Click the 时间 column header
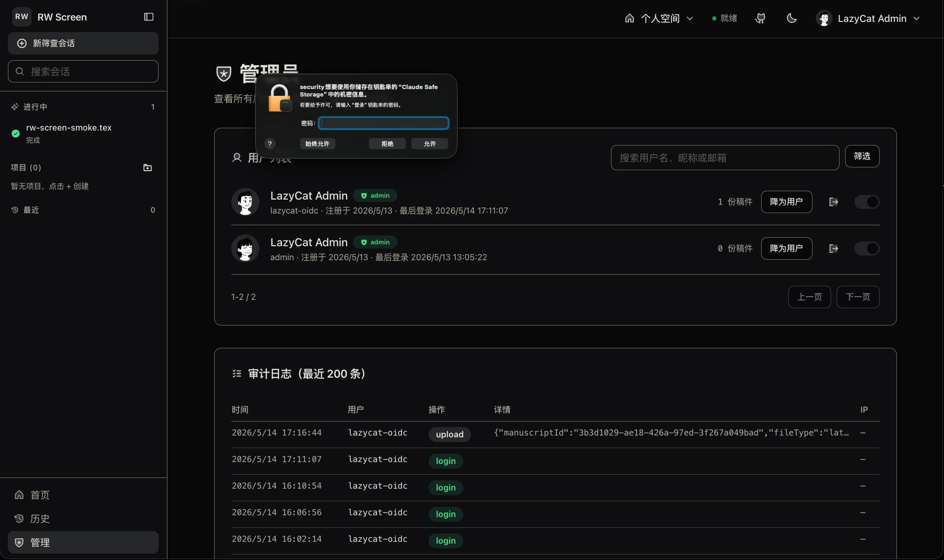This screenshot has width=944, height=560. 240,409
